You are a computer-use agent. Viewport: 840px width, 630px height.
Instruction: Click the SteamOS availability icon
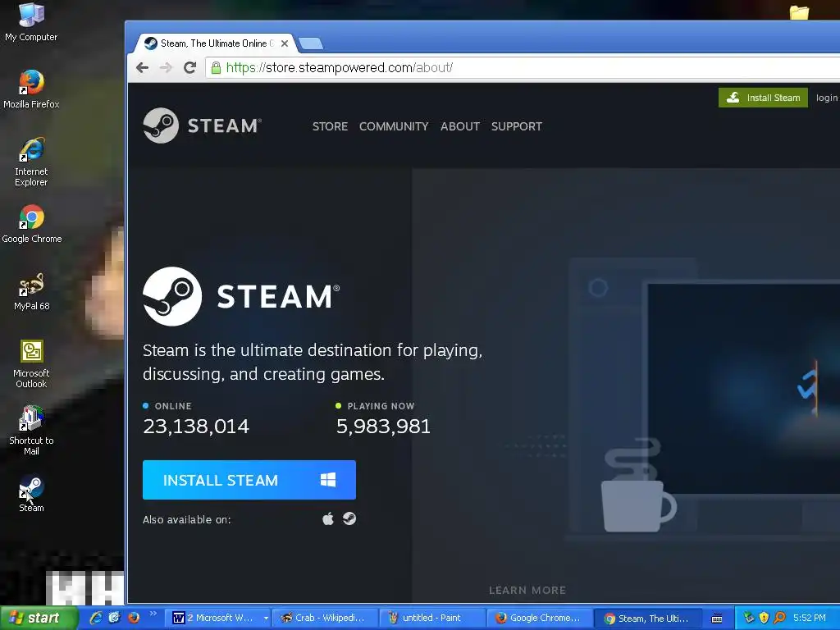coord(349,518)
